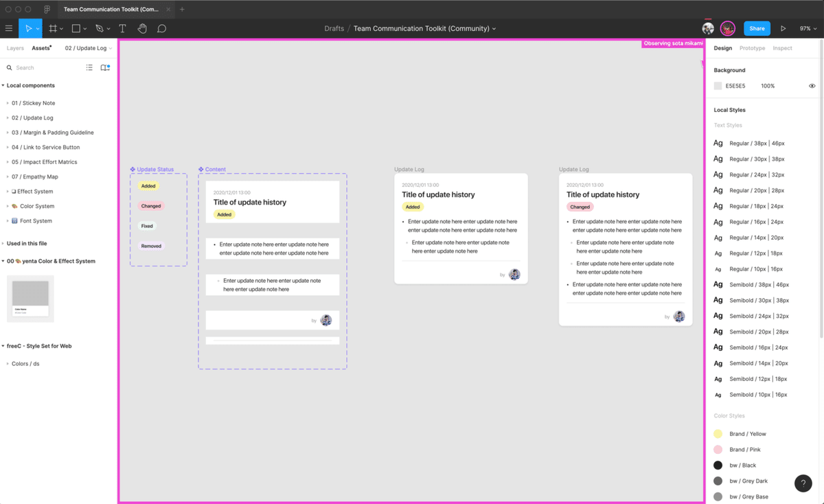Expand the 07 / Empathy Map folder
Viewport: 824px width, 504px height.
tap(8, 177)
